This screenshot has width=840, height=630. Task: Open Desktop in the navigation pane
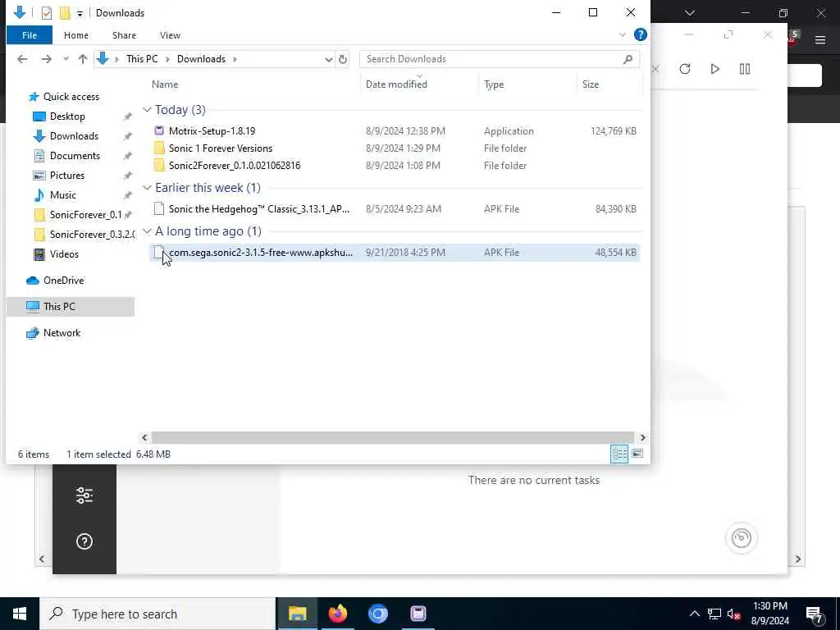[x=67, y=116]
